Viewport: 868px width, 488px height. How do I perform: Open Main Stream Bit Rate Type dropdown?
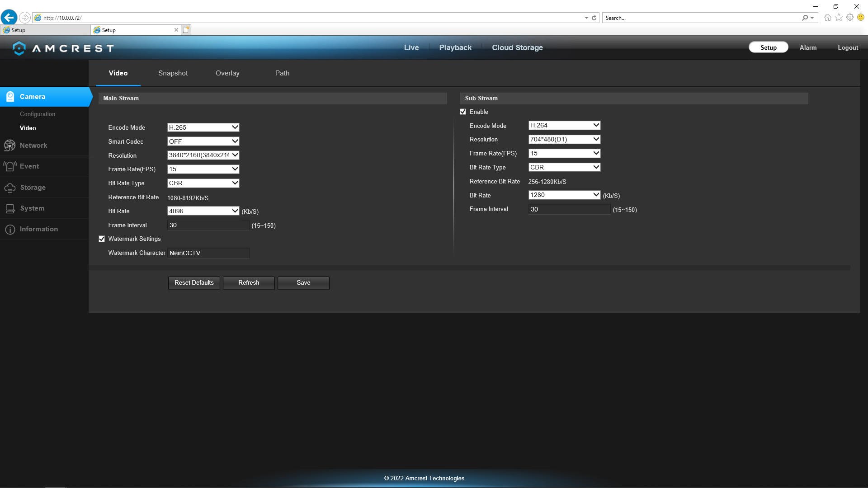pos(203,183)
